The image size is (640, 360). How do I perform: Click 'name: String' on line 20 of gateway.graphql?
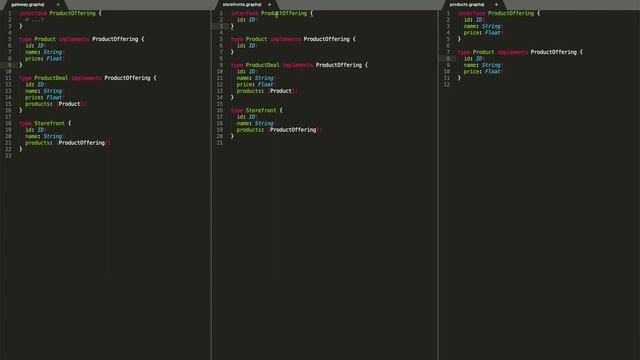44,136
